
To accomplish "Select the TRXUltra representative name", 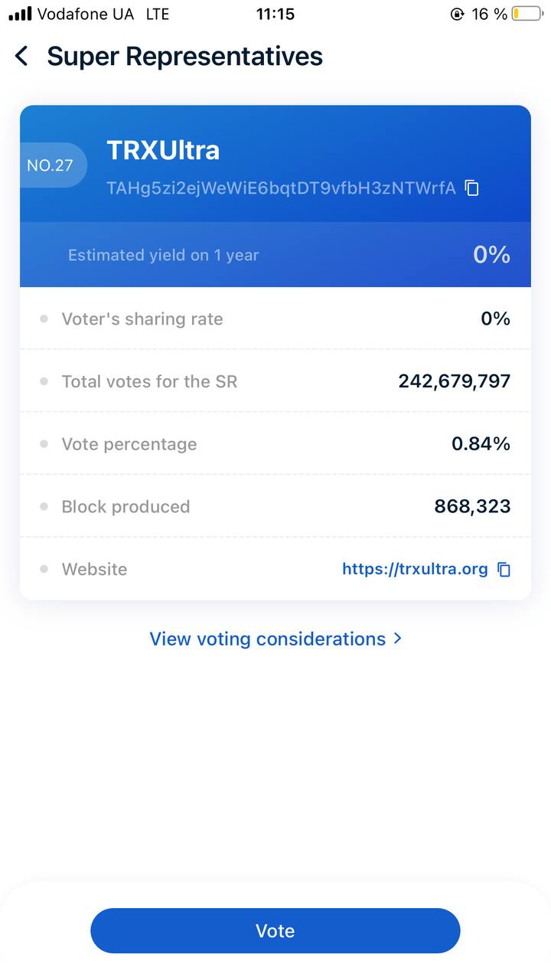I will (x=163, y=150).
